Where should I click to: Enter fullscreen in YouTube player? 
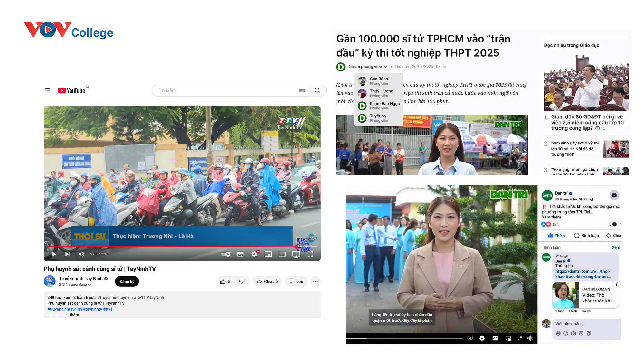(x=310, y=254)
